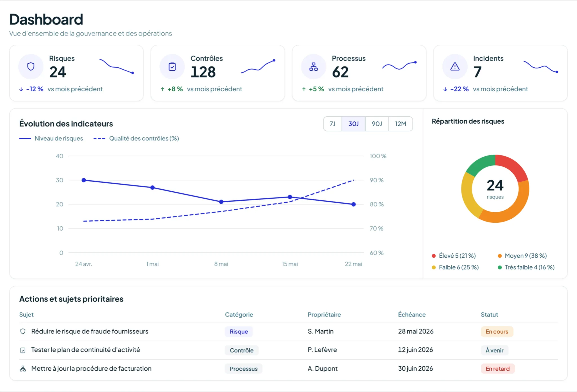
Task: Click the 8 mai data point on risk line
Action: click(x=221, y=202)
